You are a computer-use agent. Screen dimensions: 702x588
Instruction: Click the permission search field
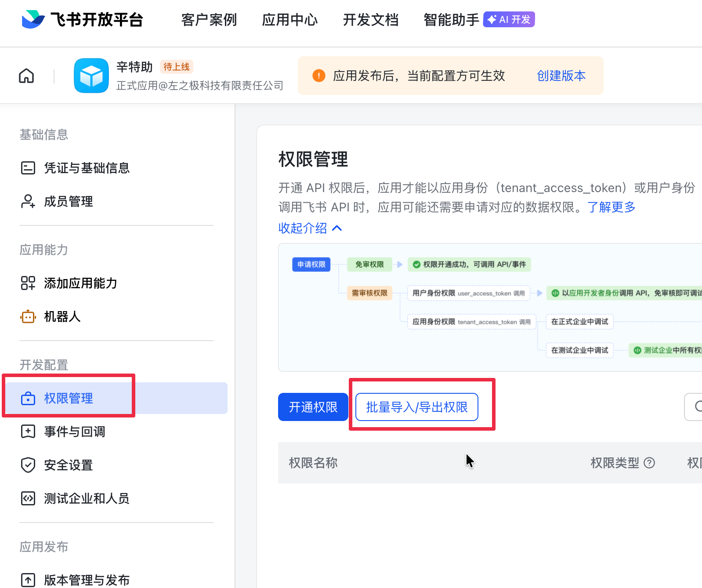click(x=695, y=407)
